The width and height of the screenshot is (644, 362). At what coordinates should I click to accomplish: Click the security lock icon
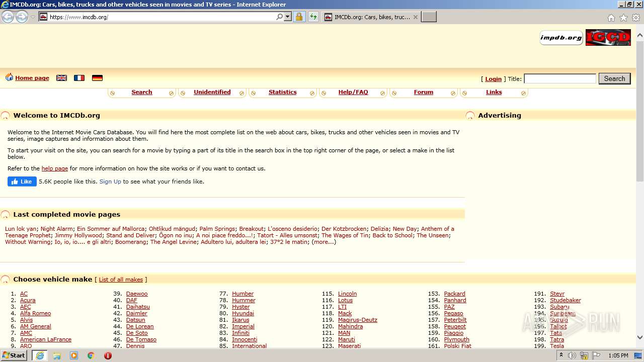(299, 17)
